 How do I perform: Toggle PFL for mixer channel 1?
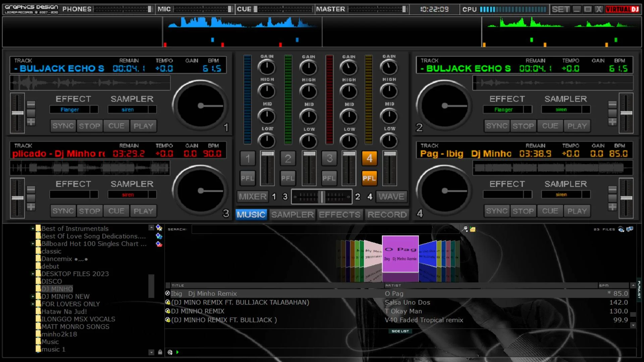point(248,178)
